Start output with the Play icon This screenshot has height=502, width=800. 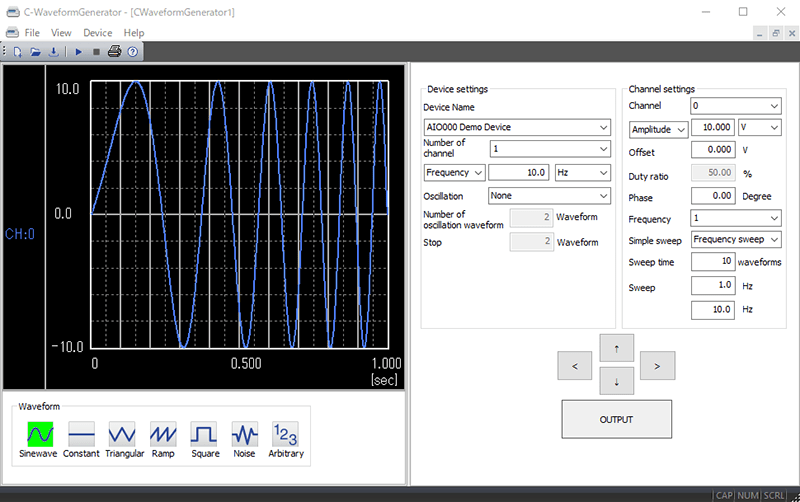click(79, 51)
